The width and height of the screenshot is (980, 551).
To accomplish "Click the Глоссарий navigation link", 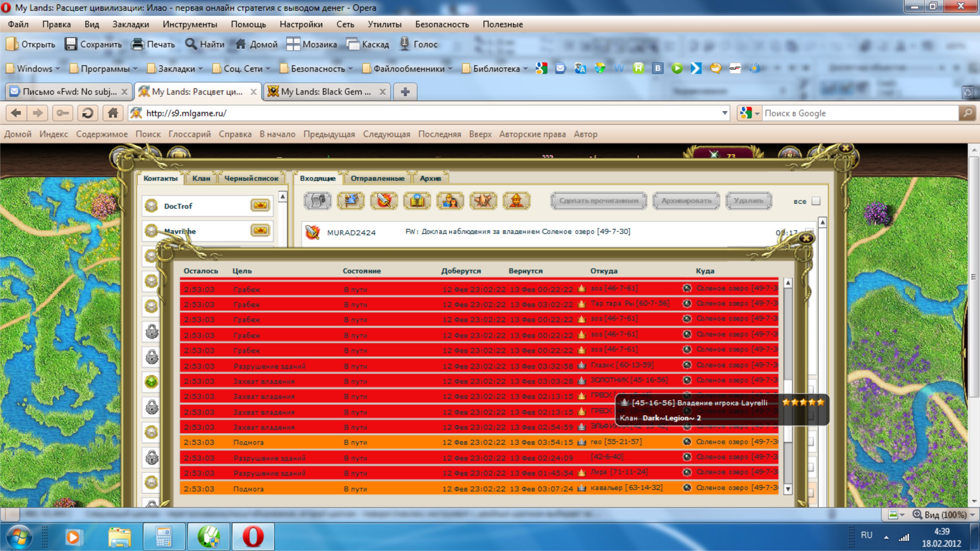I will 189,134.
